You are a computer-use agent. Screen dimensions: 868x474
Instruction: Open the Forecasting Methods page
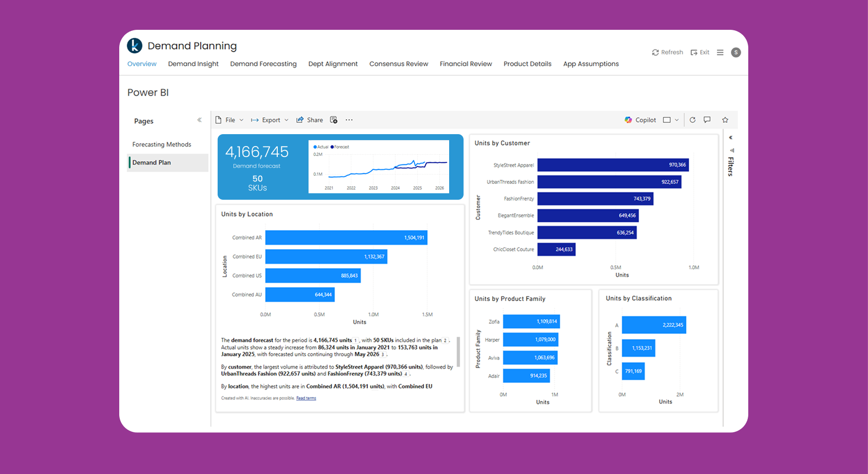tap(161, 145)
